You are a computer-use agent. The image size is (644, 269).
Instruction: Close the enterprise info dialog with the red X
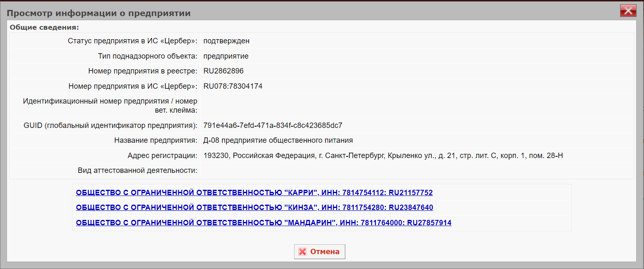coord(628,11)
